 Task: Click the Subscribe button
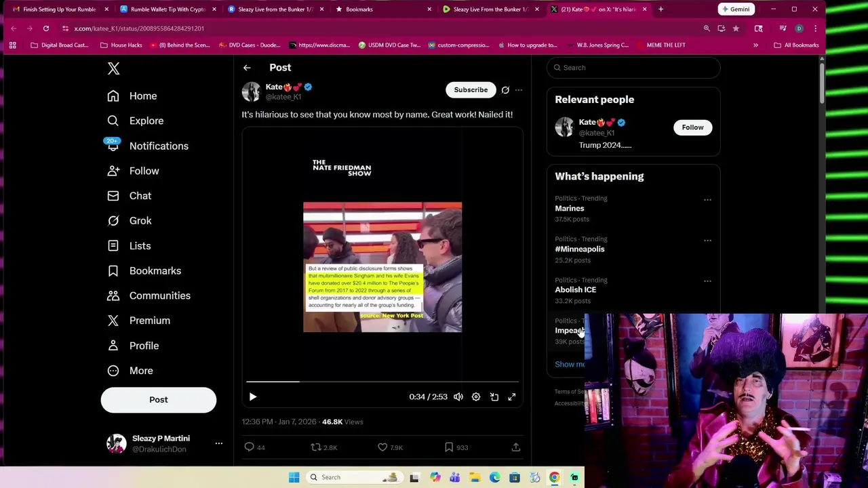tap(471, 89)
